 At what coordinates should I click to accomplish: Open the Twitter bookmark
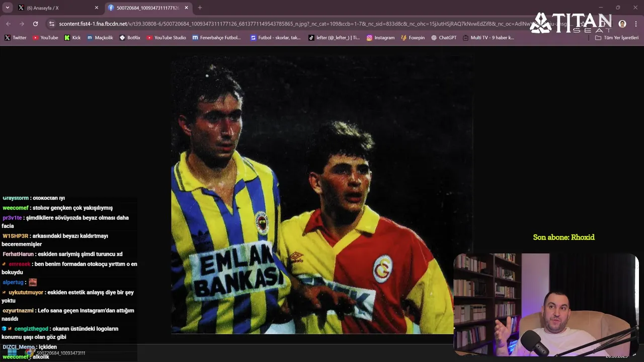click(15, 38)
